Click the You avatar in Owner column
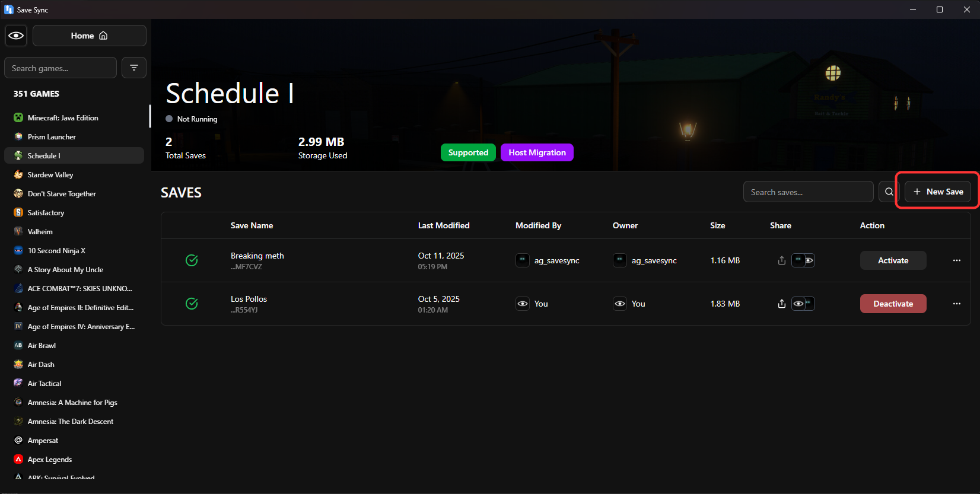This screenshot has width=980, height=494. click(x=619, y=304)
